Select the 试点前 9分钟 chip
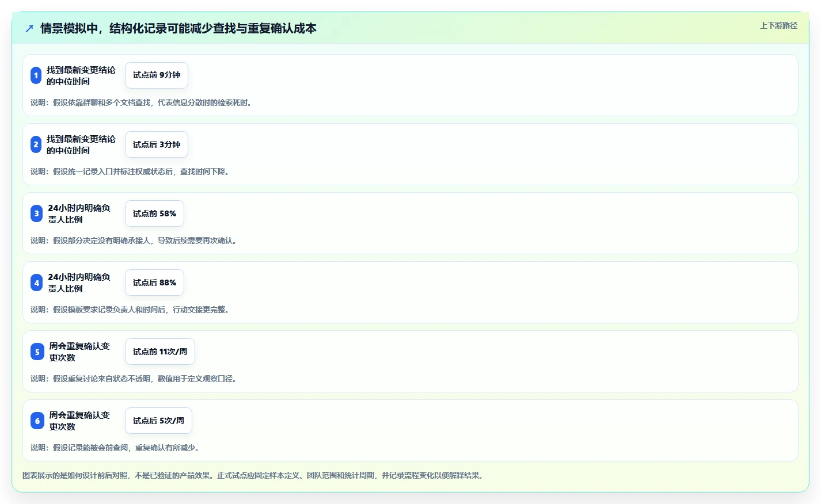 157,75
